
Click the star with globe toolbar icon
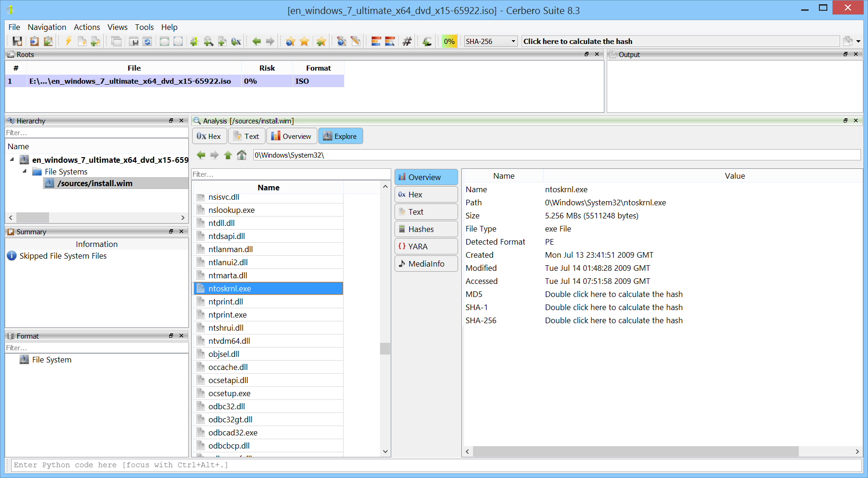290,41
